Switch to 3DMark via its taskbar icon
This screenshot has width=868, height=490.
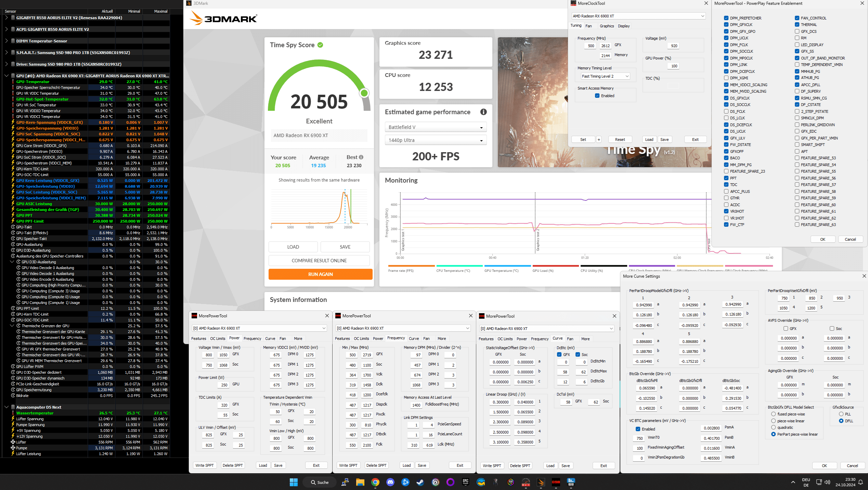[x=541, y=482]
